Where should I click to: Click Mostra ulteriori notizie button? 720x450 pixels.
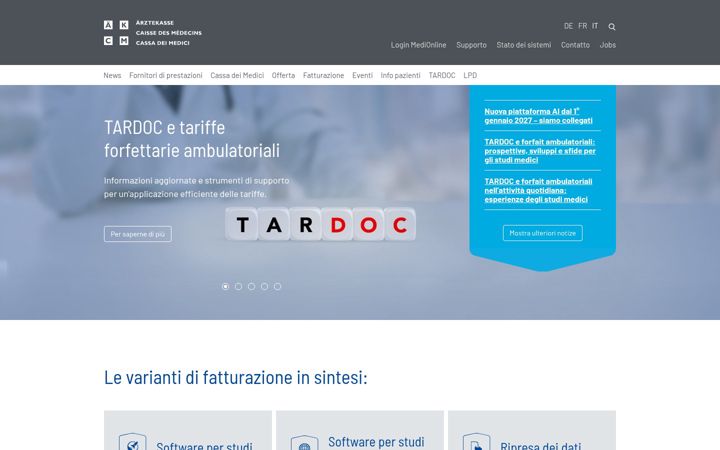542,233
